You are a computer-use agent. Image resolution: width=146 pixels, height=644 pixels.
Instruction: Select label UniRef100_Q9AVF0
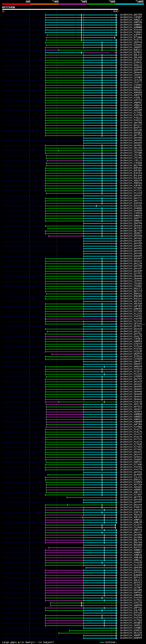[131, 364]
